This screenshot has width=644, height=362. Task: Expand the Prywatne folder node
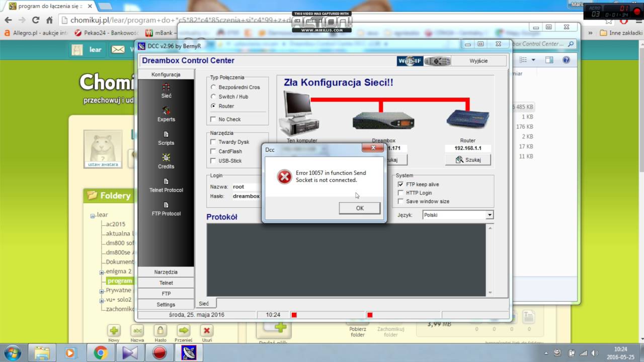(x=102, y=291)
